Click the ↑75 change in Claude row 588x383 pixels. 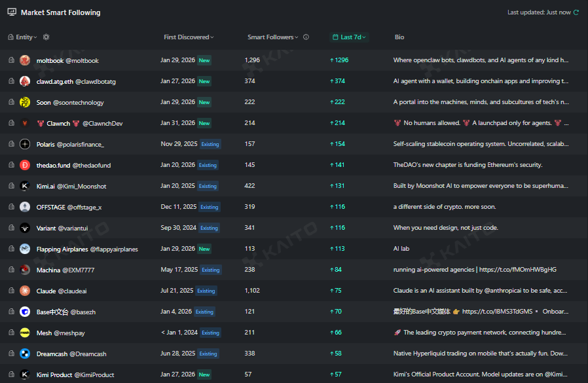[336, 290]
